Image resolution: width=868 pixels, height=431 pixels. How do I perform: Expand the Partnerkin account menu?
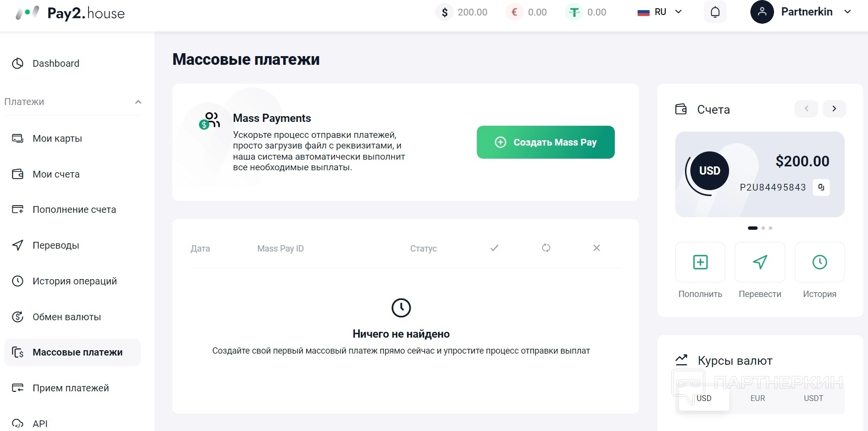click(x=847, y=12)
